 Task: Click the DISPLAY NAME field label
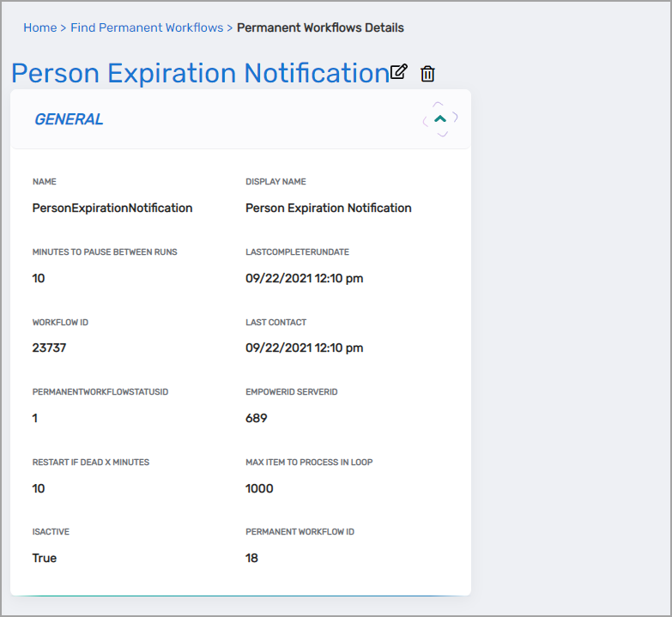click(275, 182)
